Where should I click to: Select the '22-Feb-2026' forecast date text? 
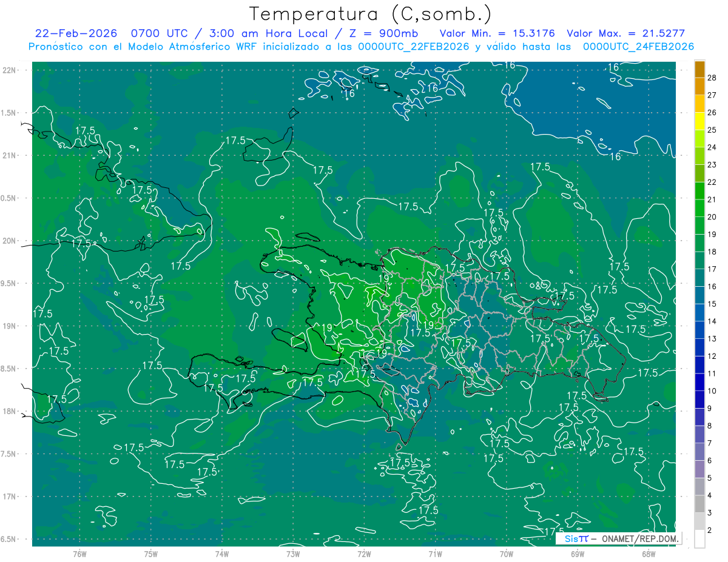point(75,33)
